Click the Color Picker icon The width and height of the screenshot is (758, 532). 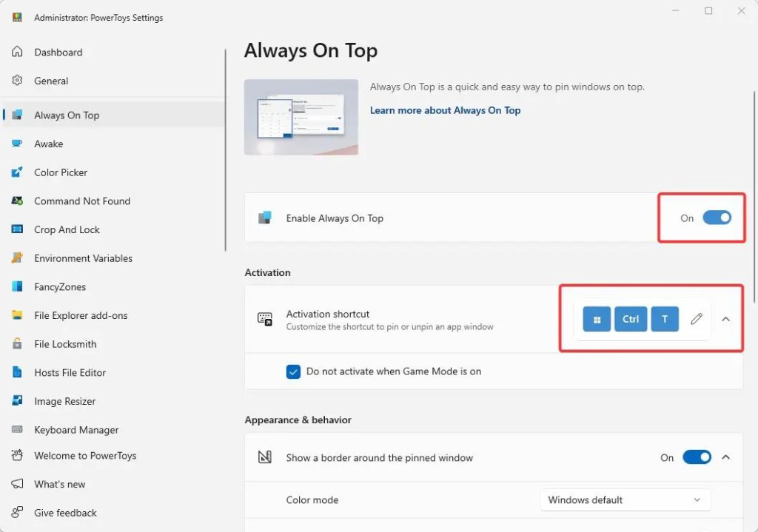17,172
